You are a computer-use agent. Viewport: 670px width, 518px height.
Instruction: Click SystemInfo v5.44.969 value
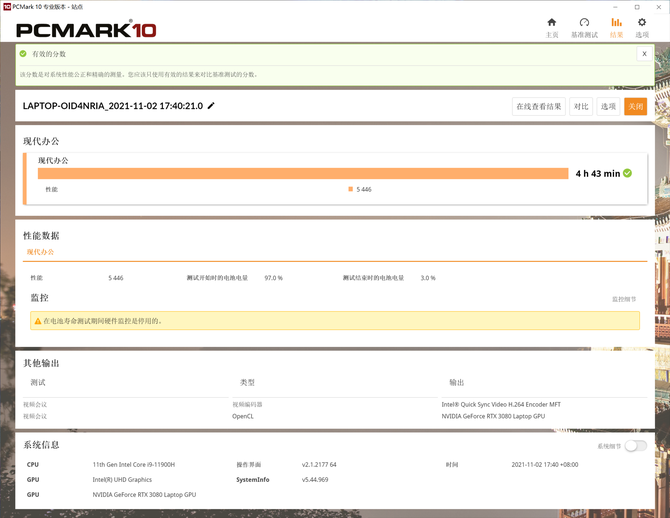click(x=315, y=480)
